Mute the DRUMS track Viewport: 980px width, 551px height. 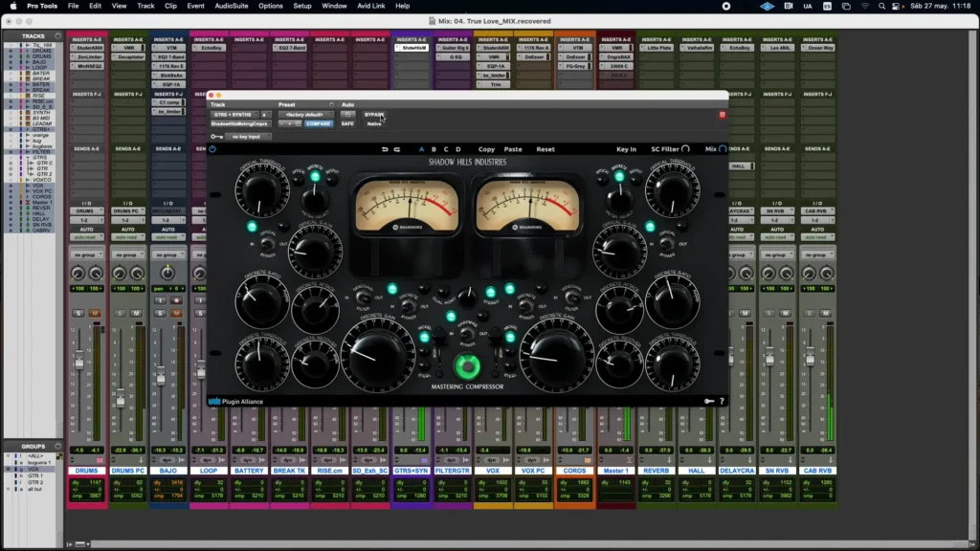(x=95, y=313)
